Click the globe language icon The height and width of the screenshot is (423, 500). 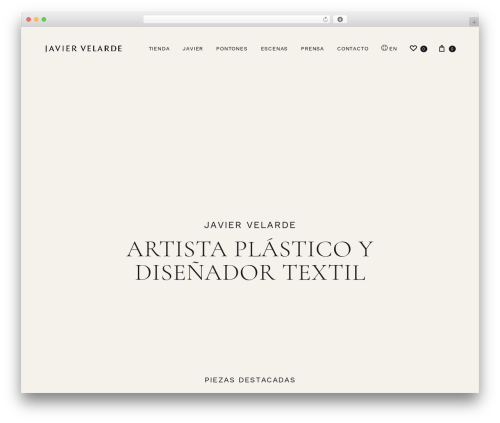(x=384, y=48)
